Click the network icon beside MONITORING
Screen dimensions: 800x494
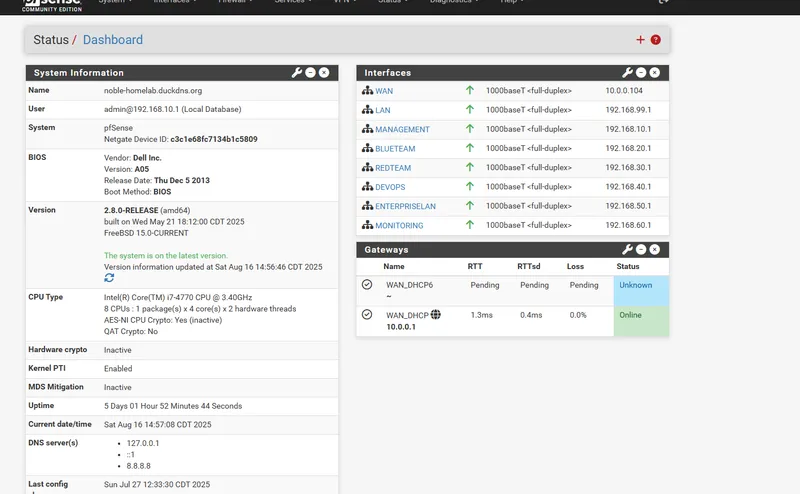(x=367, y=225)
